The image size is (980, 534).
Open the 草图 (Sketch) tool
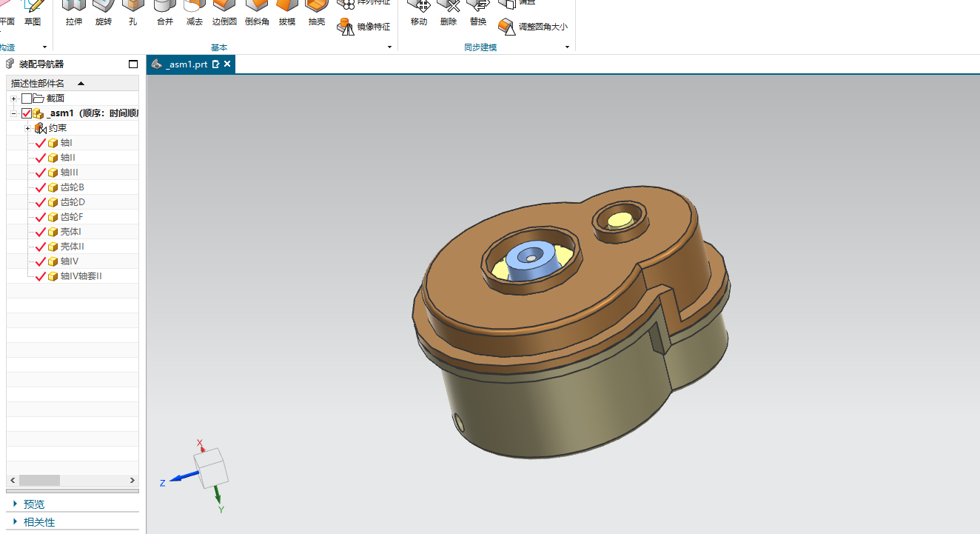pyautogui.click(x=33, y=13)
